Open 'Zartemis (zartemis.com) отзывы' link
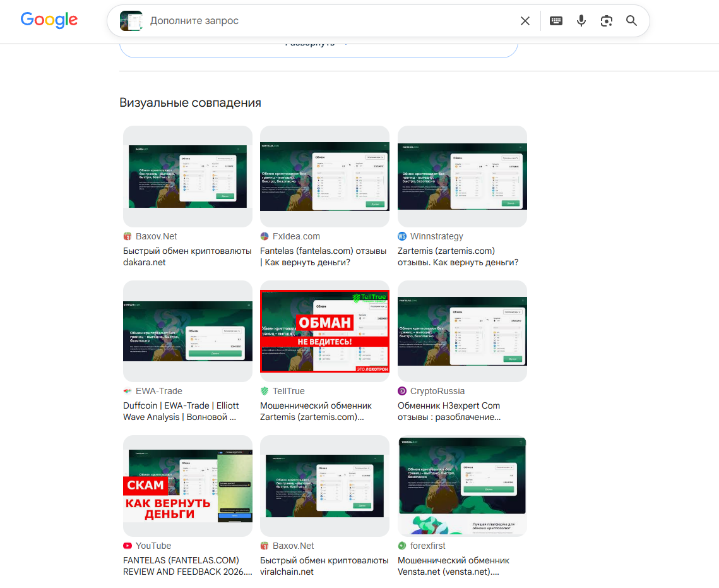The height and width of the screenshot is (588, 719). [x=458, y=256]
